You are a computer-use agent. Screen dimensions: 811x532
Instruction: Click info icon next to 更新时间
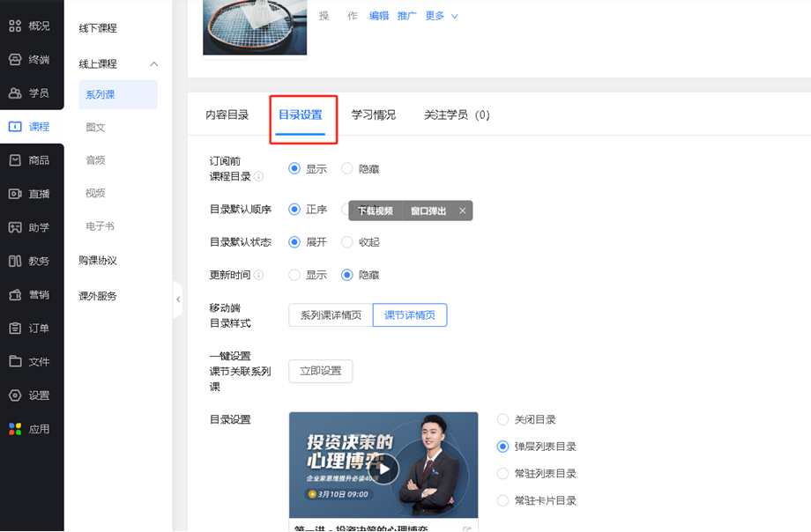point(258,275)
